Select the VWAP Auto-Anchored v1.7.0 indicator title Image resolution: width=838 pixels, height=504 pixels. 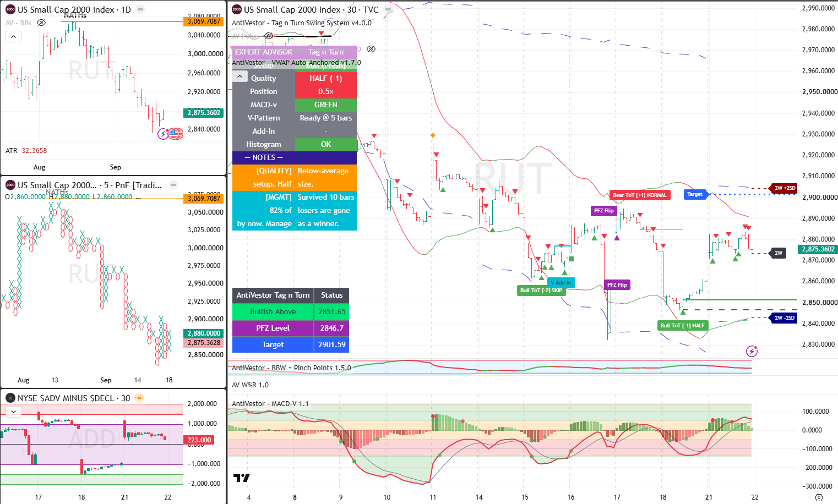click(x=296, y=62)
